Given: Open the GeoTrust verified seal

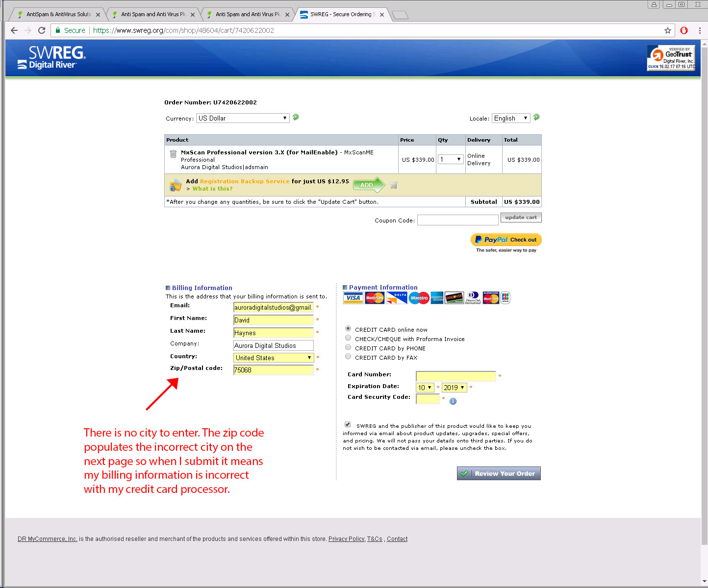Looking at the screenshot, I should coord(671,58).
